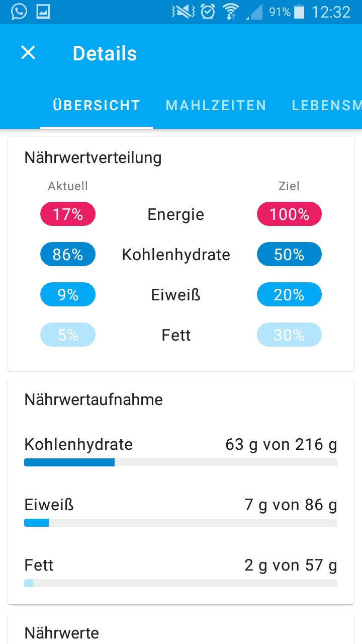Image resolution: width=362 pixels, height=644 pixels.
Task: Tap the Nährwerte section heading
Action: tap(62, 633)
